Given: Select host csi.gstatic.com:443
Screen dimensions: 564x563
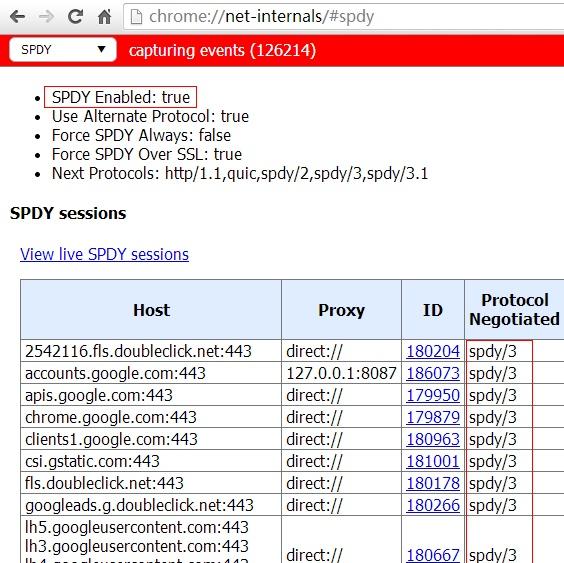Looking at the screenshot, I should click(92, 461).
